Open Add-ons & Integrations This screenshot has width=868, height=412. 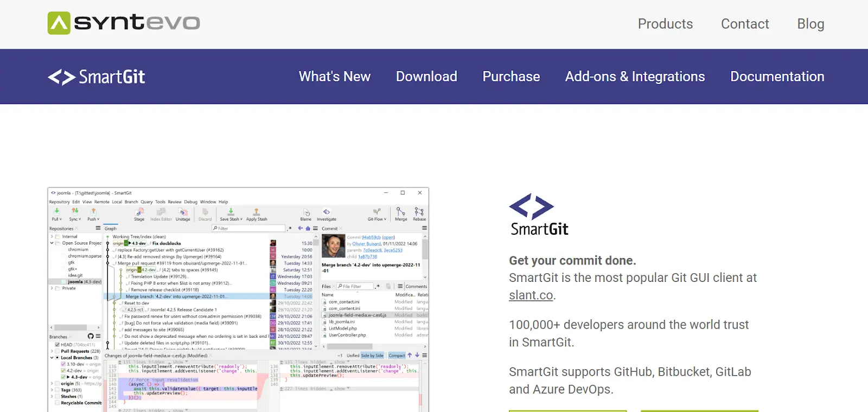(x=635, y=76)
